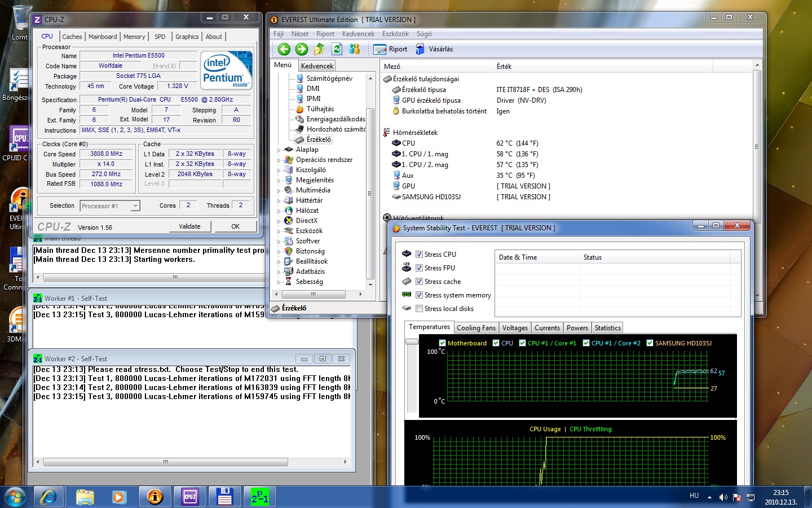Switch to the Caches tab in CPU-Z
This screenshot has height=508, width=812.
point(72,37)
